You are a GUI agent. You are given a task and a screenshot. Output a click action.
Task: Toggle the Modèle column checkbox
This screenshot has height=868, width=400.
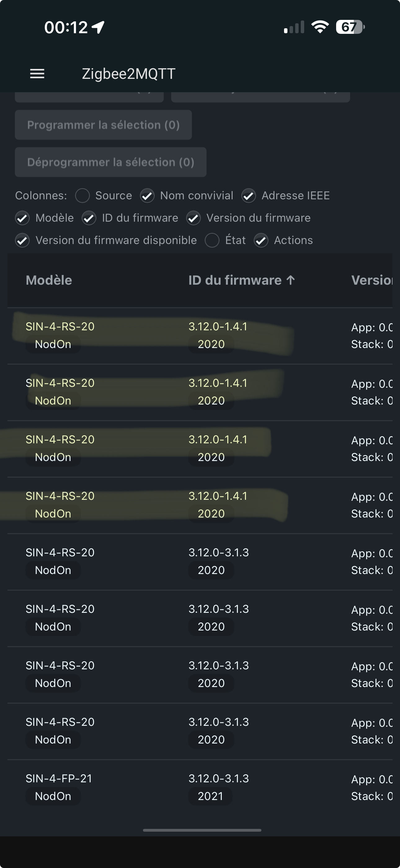(x=23, y=218)
